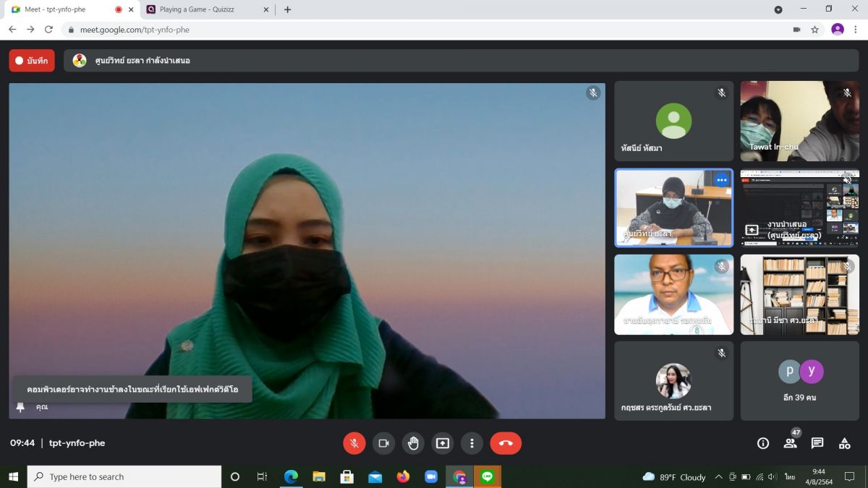
Task: Open the chat panel
Action: (x=817, y=443)
